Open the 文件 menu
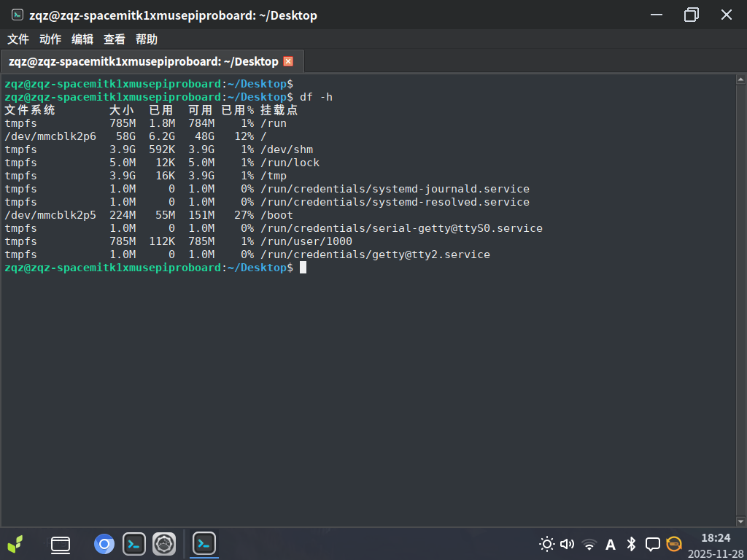The width and height of the screenshot is (747, 560). [x=18, y=39]
